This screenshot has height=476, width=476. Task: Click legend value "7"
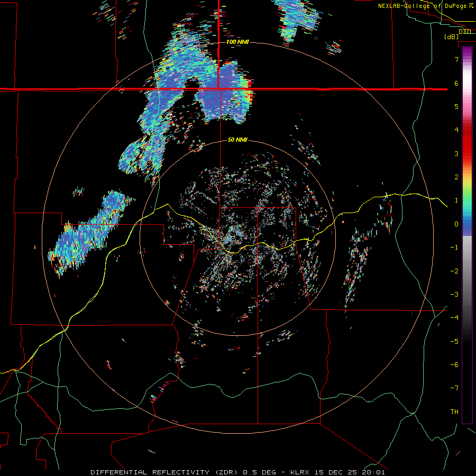[x=456, y=59]
